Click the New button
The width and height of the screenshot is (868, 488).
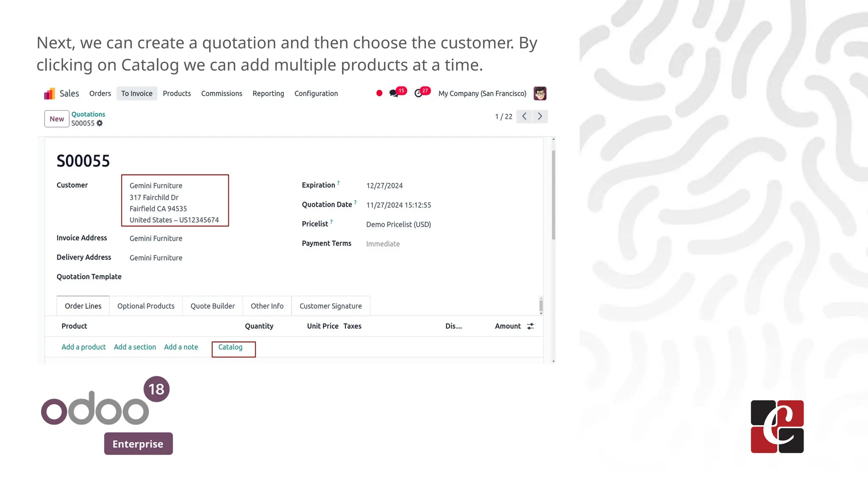tap(57, 119)
